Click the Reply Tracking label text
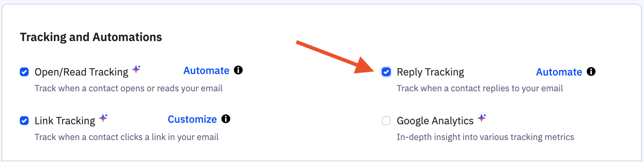The width and height of the screenshot is (644, 162). point(430,72)
